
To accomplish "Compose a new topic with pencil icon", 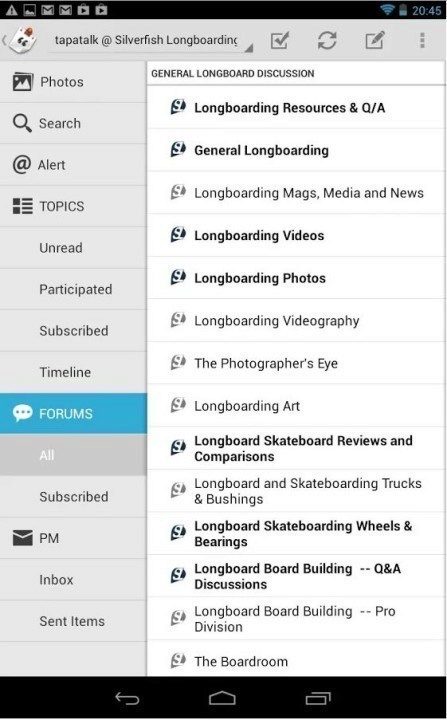I will point(375,40).
